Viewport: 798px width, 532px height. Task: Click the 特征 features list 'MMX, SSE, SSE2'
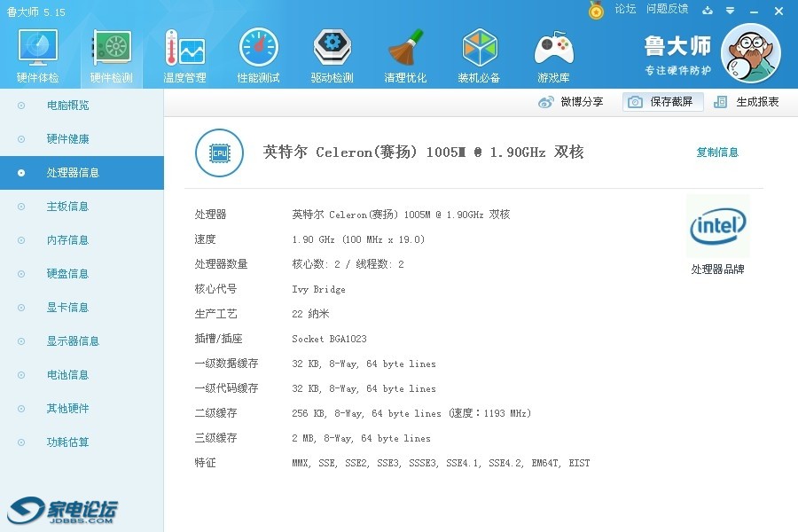click(x=441, y=463)
